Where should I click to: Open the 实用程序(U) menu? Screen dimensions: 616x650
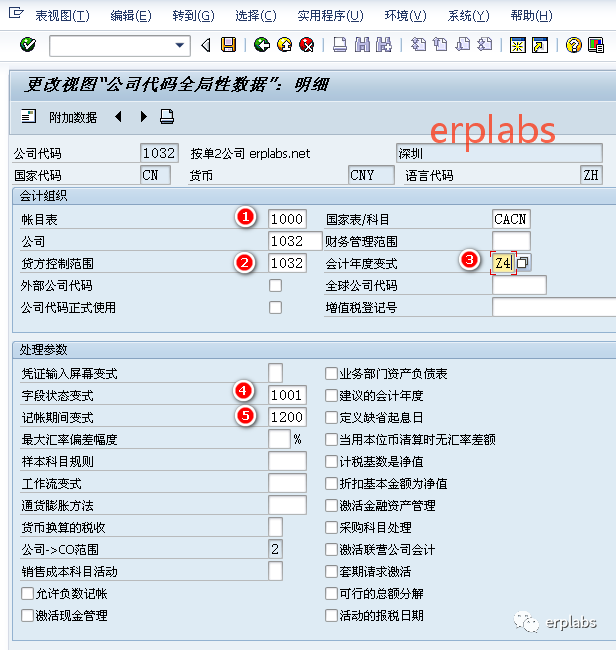pyautogui.click(x=330, y=16)
